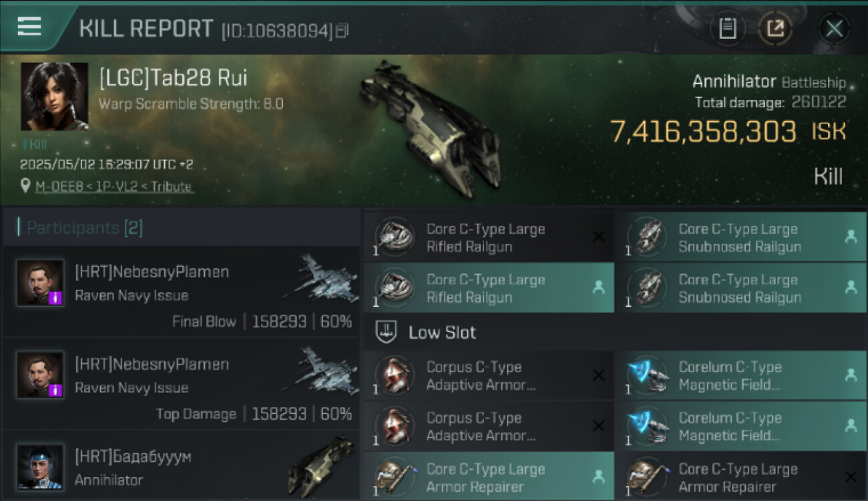868x501 pixels.
Task: Click the Low Slot shield icon
Action: point(386,332)
